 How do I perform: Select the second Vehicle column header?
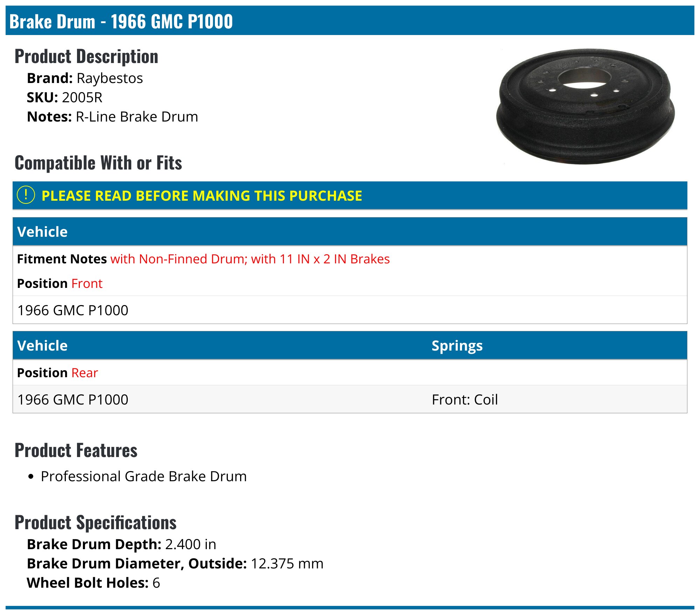click(x=42, y=346)
